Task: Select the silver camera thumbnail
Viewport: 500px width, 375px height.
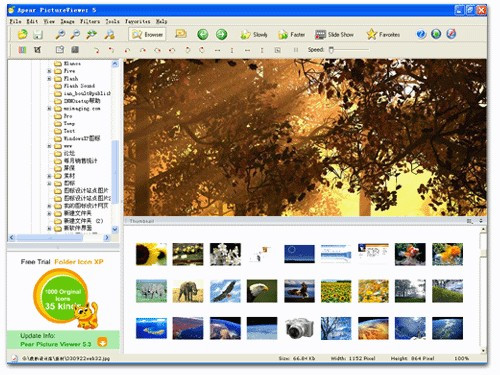Action: point(299,328)
